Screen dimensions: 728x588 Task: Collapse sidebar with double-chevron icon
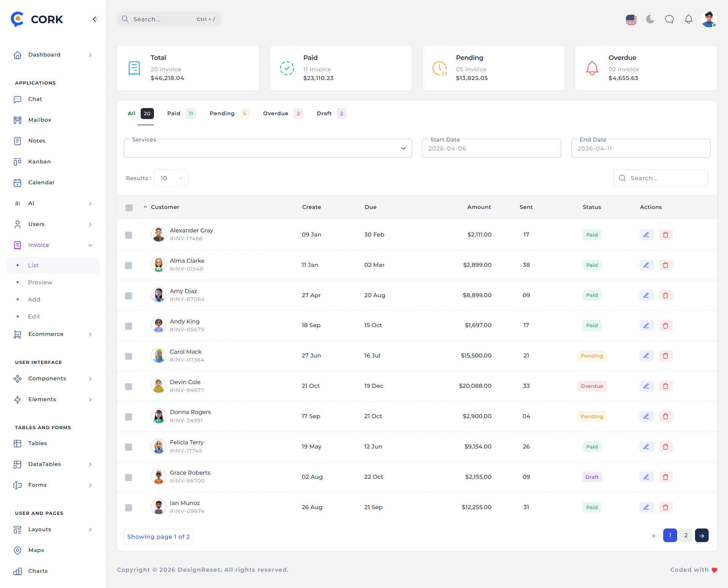[95, 19]
